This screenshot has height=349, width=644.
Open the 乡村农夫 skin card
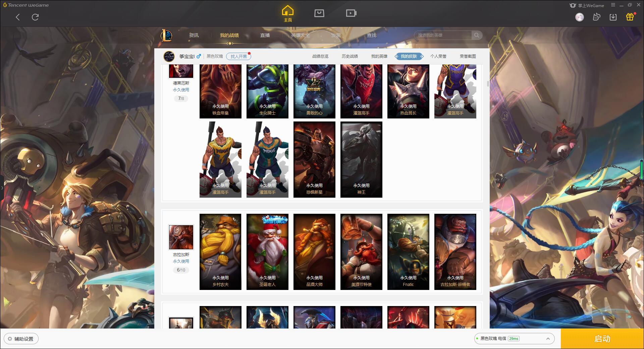220,252
